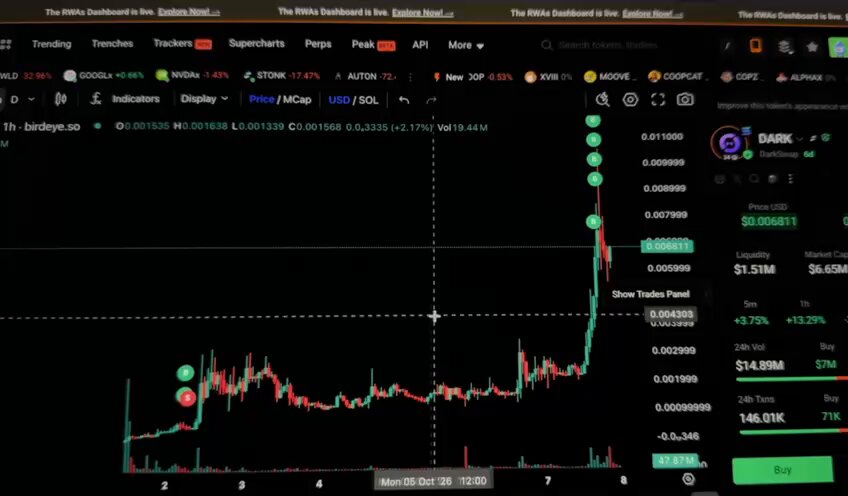This screenshot has height=496, width=848.
Task: Open the green profile avatar
Action: [838, 48]
